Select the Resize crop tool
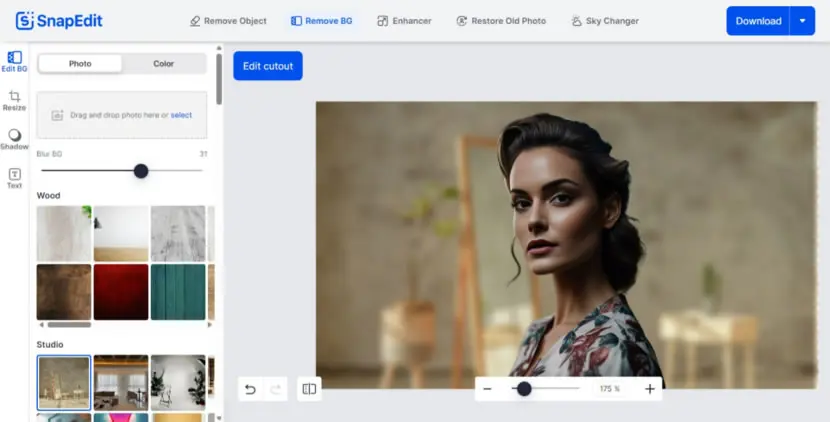Viewport: 830px width, 422px height. coord(14,100)
